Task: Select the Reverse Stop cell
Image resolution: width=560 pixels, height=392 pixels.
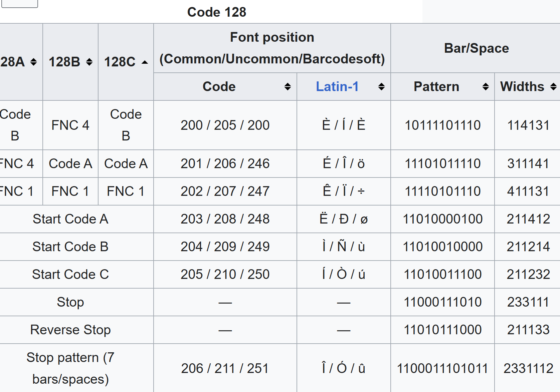Action: (70, 330)
